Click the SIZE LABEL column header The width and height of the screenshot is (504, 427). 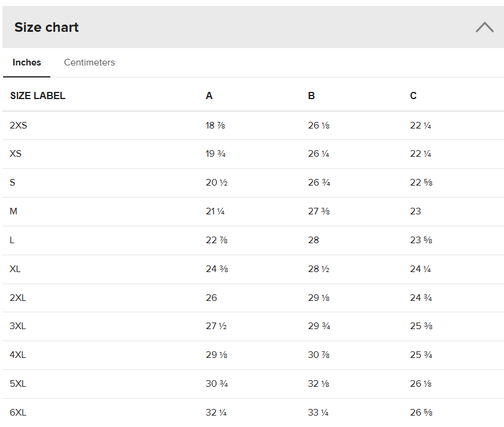(38, 96)
